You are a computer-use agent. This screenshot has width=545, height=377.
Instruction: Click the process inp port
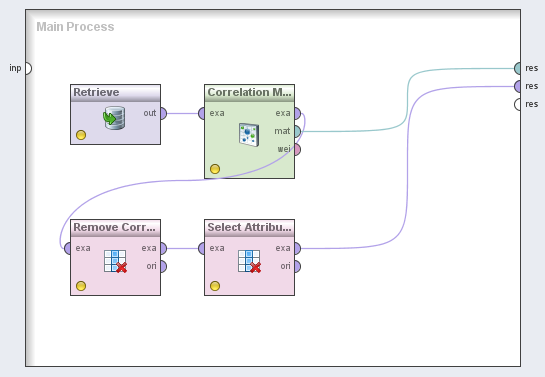[x=28, y=68]
